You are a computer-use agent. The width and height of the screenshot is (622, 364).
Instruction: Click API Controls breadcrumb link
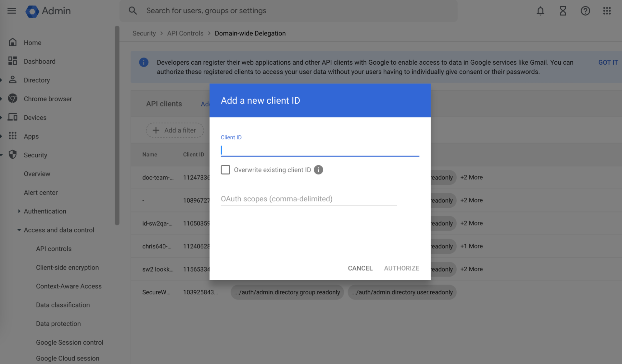[185, 33]
